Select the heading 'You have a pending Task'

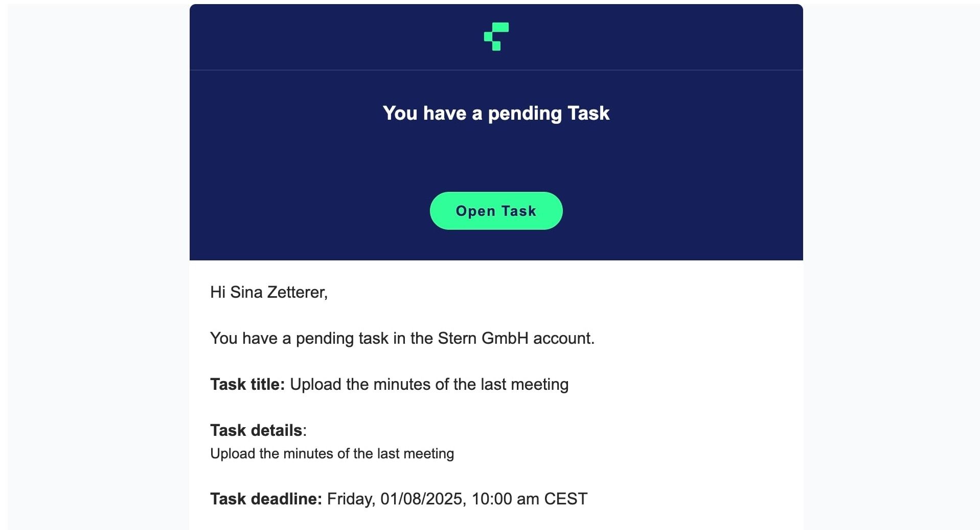point(496,113)
